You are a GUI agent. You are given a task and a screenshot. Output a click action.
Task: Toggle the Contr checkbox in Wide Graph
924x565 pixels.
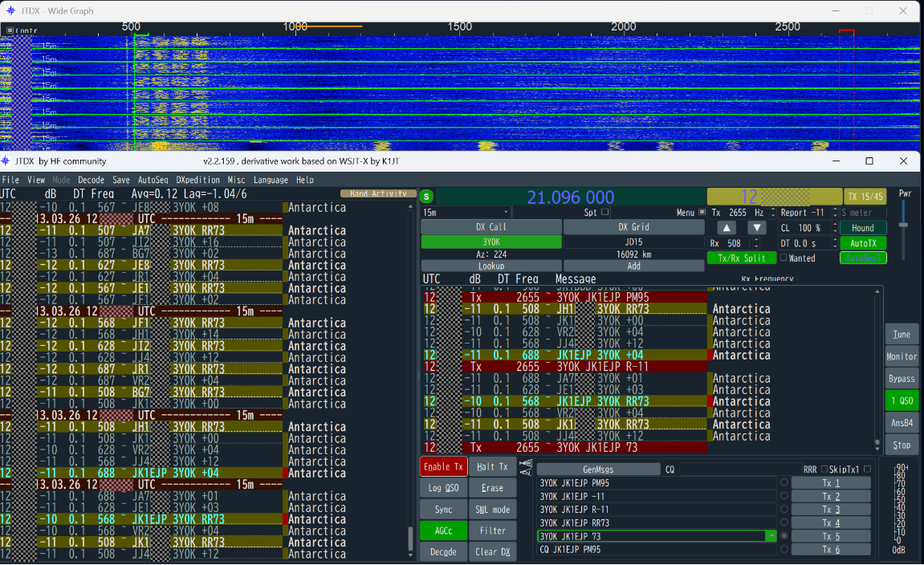point(10,30)
